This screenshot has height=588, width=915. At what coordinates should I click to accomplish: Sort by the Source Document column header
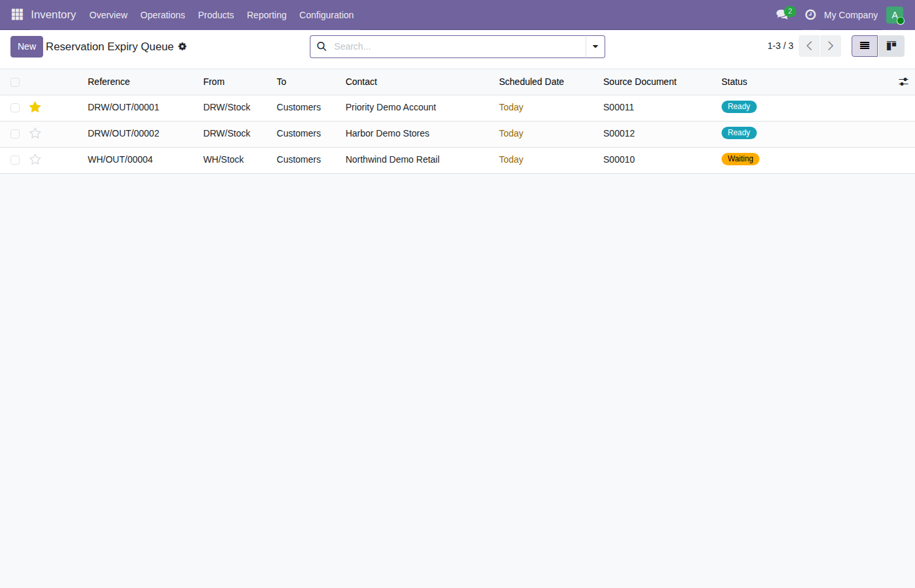(640, 82)
